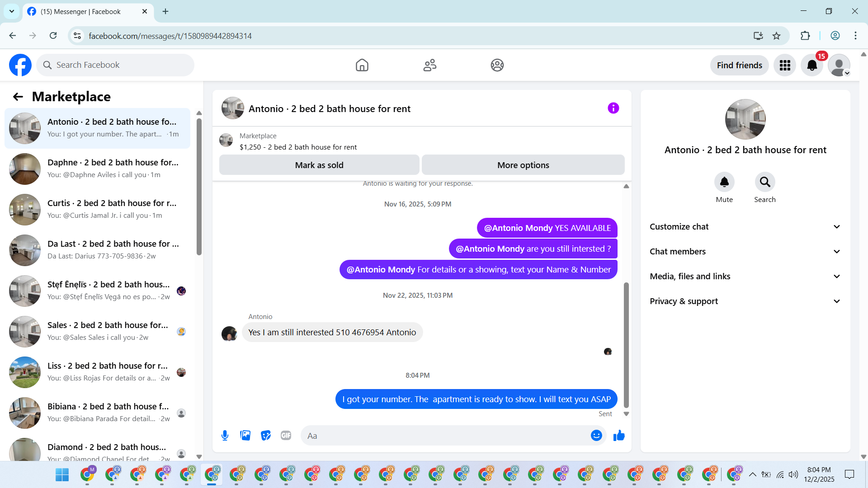Expand Chat members section
This screenshot has width=868, height=488.
point(745,252)
